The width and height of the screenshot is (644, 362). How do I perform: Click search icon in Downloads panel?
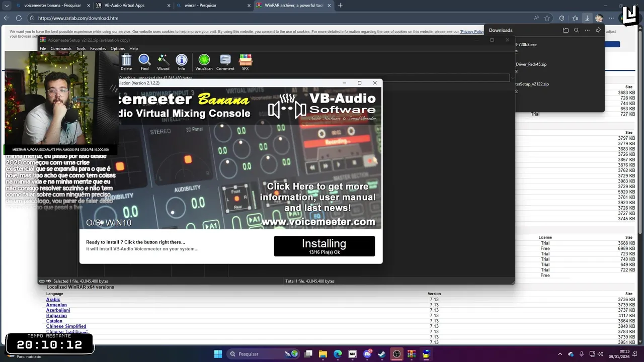577,30
